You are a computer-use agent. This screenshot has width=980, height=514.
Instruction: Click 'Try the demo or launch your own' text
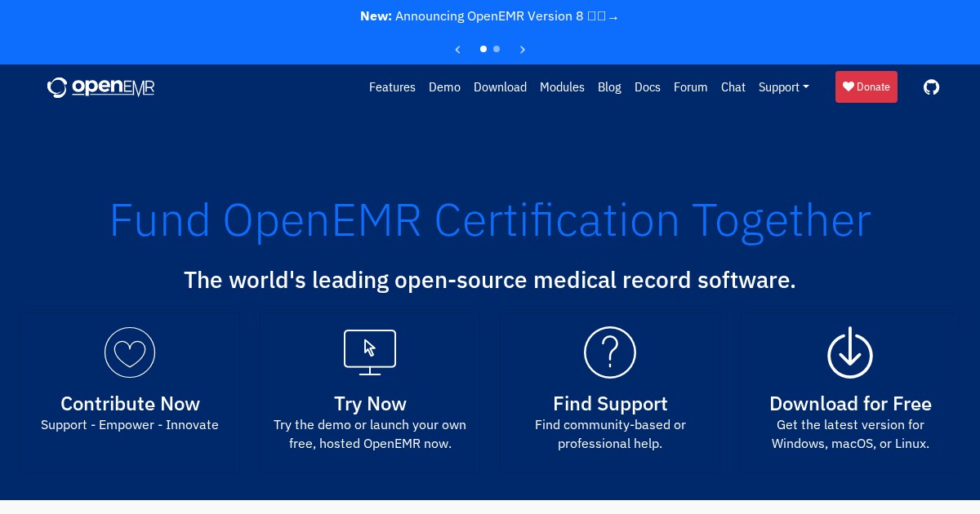coord(370,425)
